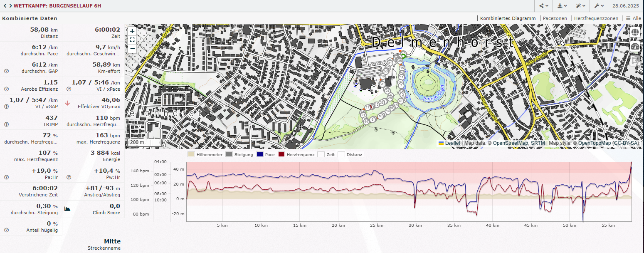Open the download/export dropdown

[562, 6]
